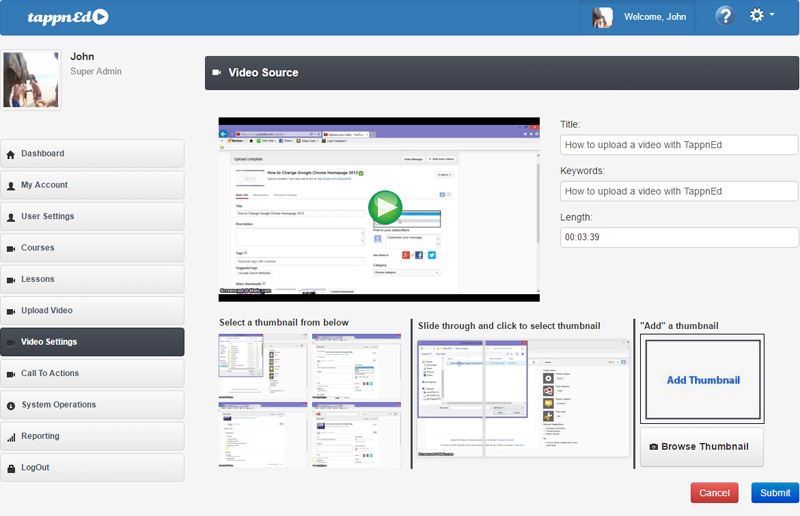Click the help question mark icon
The image size is (800, 516).
coord(724,16)
